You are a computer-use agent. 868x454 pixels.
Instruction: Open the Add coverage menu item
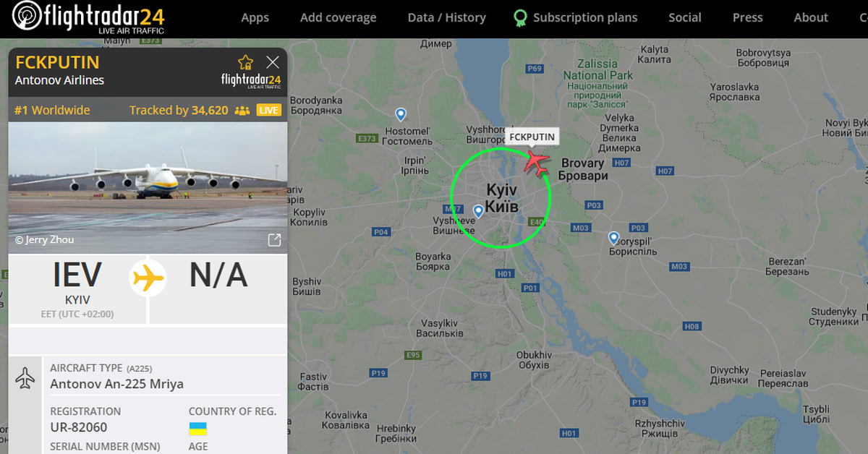coord(339,17)
